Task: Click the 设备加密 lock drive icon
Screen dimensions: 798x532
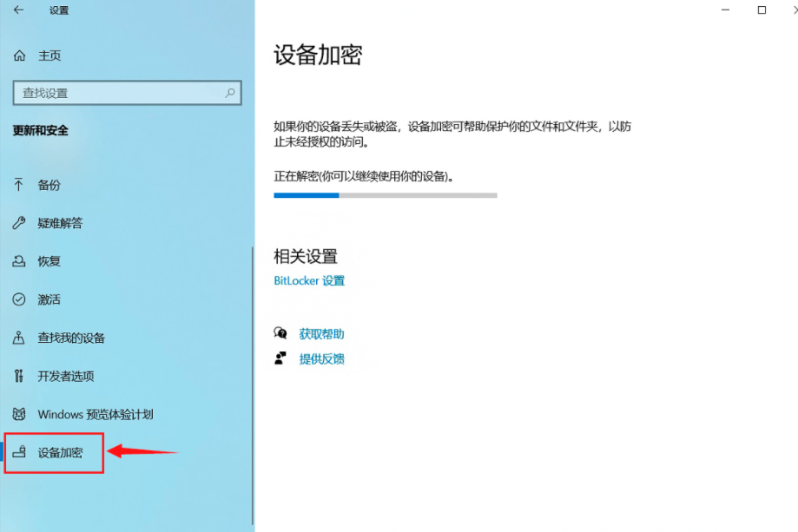Action: (19, 451)
